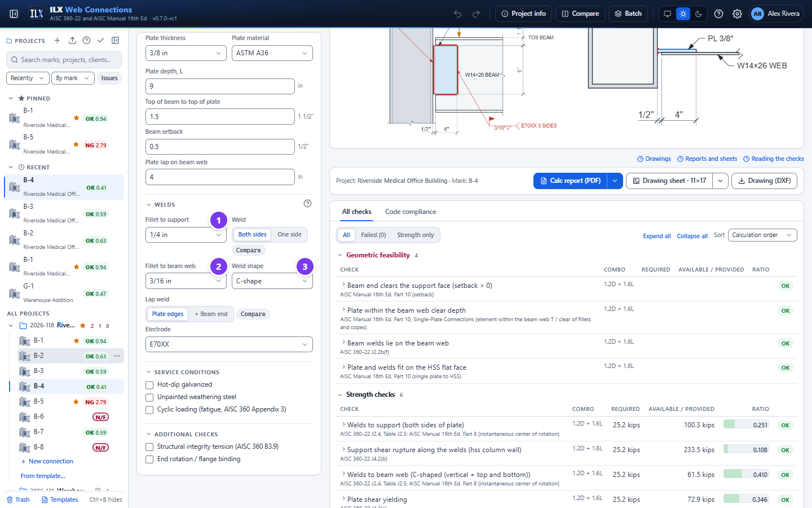Image resolution: width=812 pixels, height=508 pixels.
Task: Click the Plate depth, L input field
Action: click(220, 86)
